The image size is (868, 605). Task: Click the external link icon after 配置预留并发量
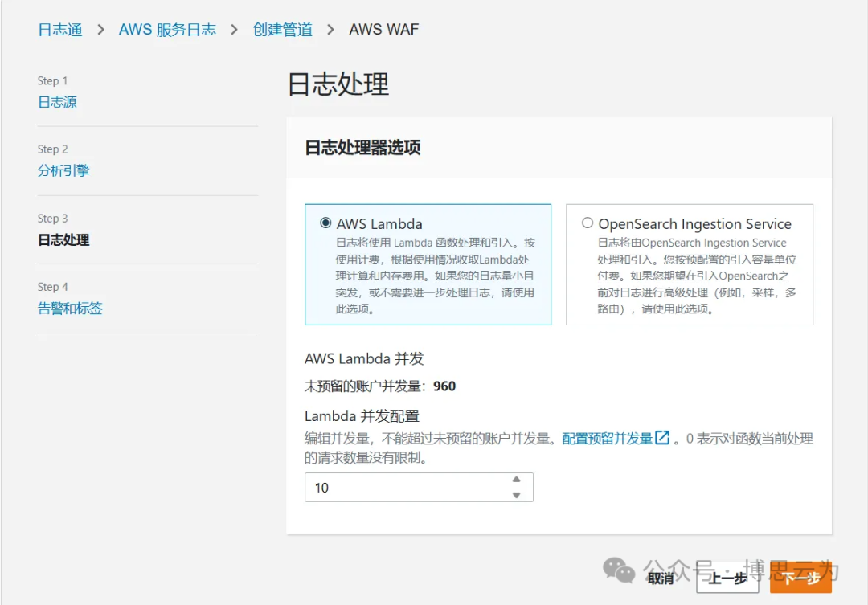click(x=662, y=438)
